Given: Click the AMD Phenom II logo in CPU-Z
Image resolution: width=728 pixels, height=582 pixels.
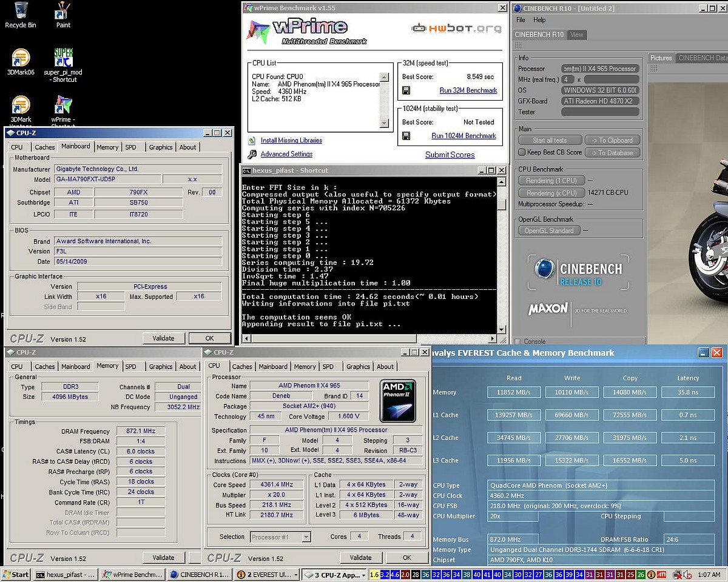Looking at the screenshot, I should tap(397, 401).
